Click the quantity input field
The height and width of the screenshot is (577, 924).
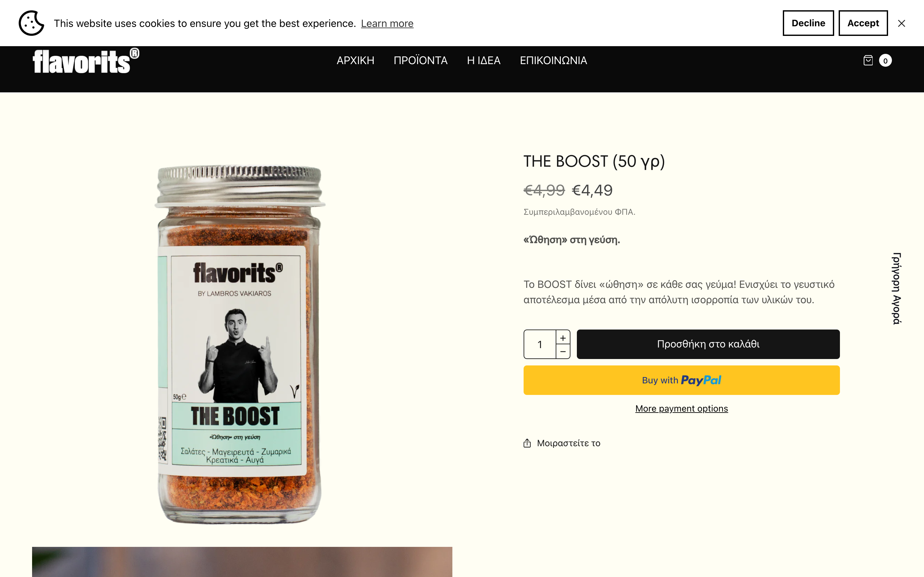tap(540, 344)
